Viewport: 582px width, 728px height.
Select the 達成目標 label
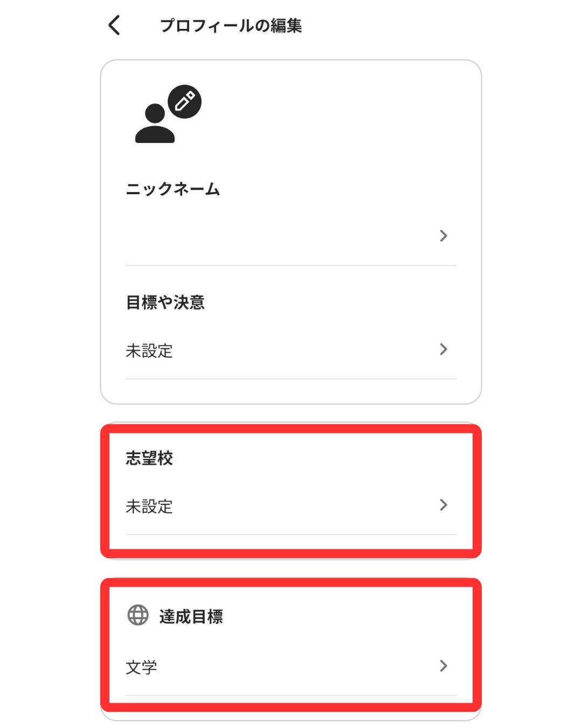point(191,616)
